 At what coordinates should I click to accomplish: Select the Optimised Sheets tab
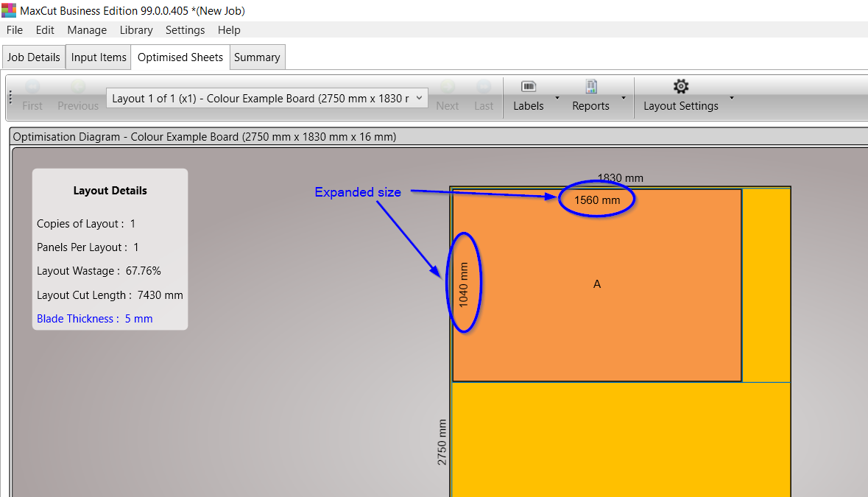(180, 57)
